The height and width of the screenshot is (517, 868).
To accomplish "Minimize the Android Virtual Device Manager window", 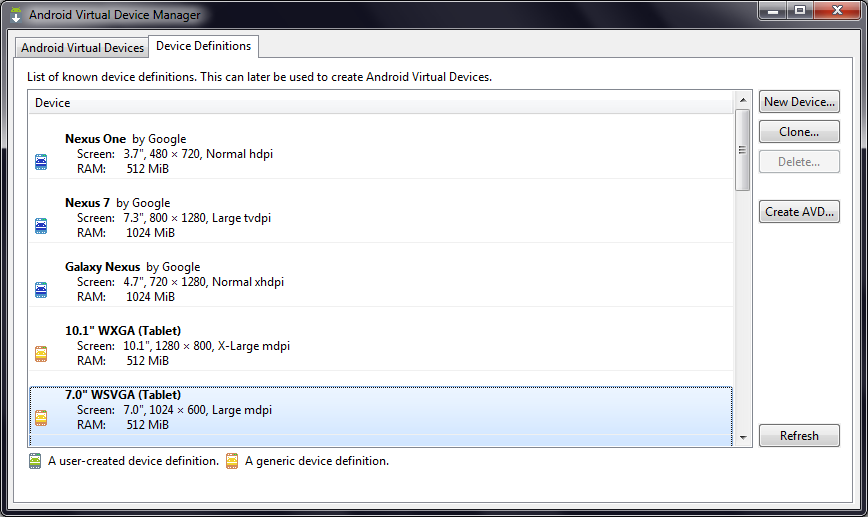I will [773, 11].
